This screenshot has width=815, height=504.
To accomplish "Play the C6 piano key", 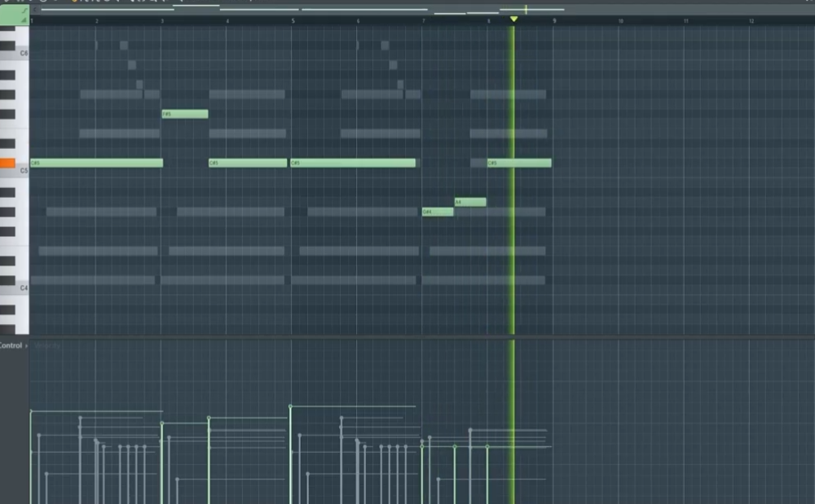I will point(15,54).
